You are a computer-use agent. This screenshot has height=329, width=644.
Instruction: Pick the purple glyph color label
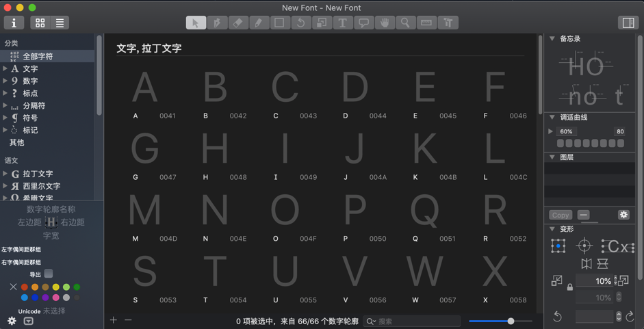coord(45,298)
